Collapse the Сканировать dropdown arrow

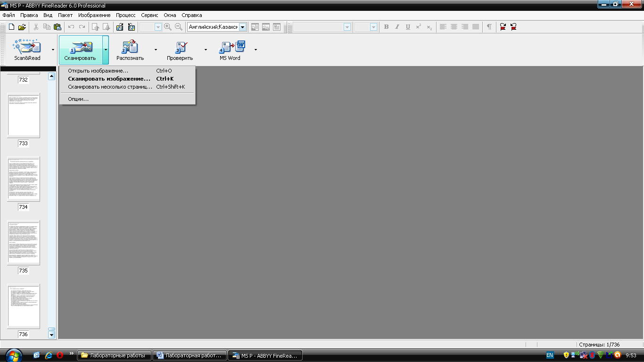pos(106,49)
